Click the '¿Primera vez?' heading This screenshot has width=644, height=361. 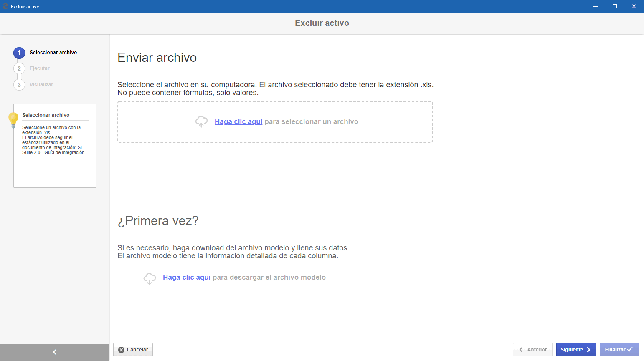click(x=158, y=221)
